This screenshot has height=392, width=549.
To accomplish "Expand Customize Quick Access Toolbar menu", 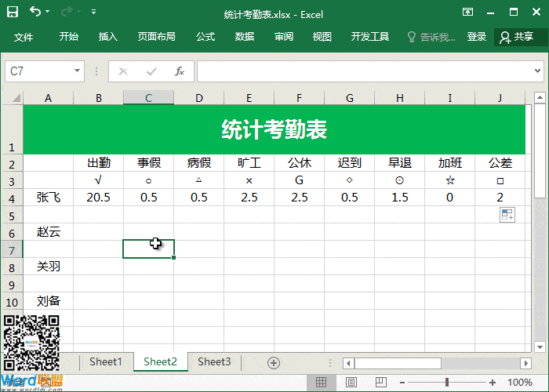I will tap(93, 12).
